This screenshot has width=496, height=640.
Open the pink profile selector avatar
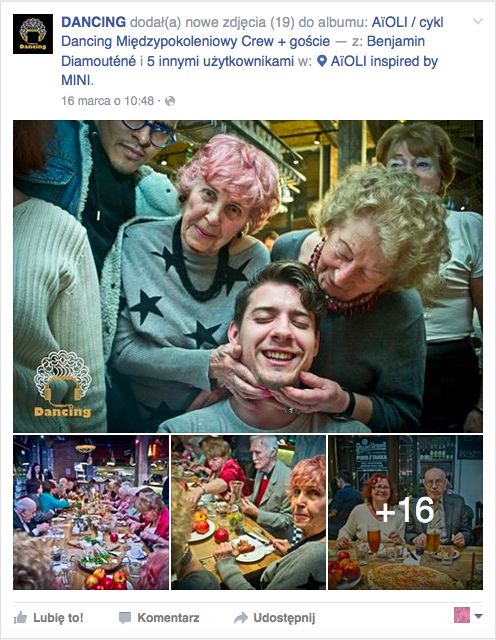click(462, 615)
